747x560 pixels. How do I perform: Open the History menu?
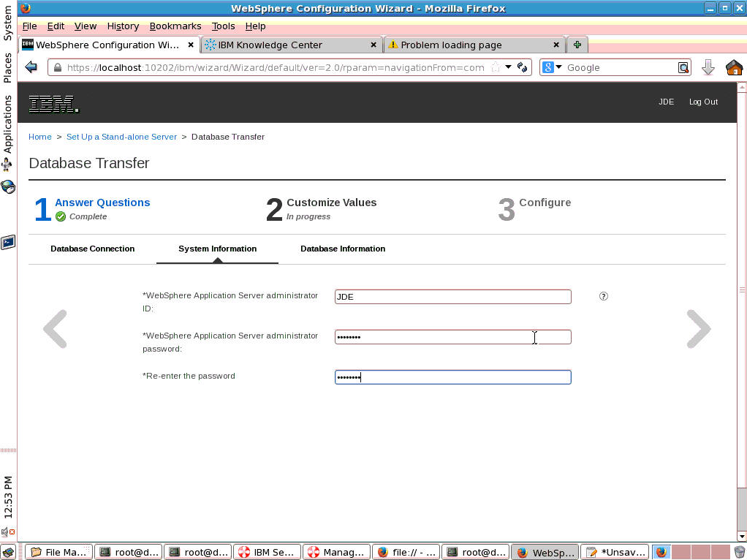tap(123, 26)
